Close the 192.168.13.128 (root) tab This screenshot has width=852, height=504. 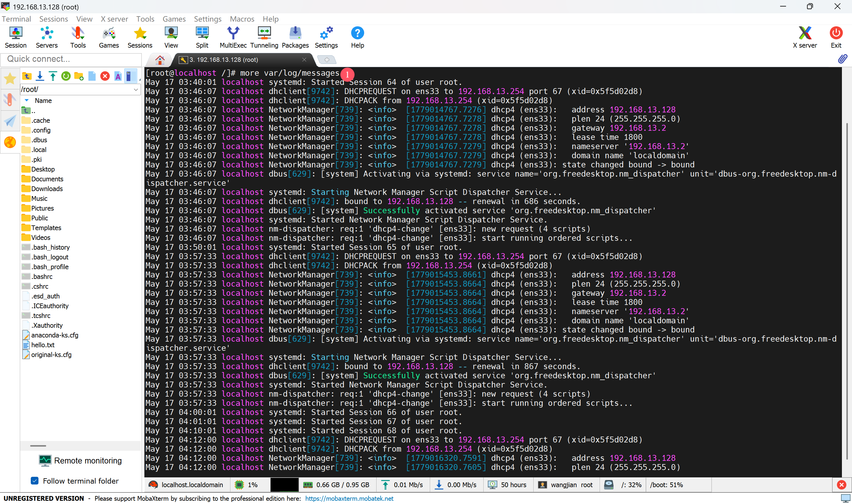point(304,60)
